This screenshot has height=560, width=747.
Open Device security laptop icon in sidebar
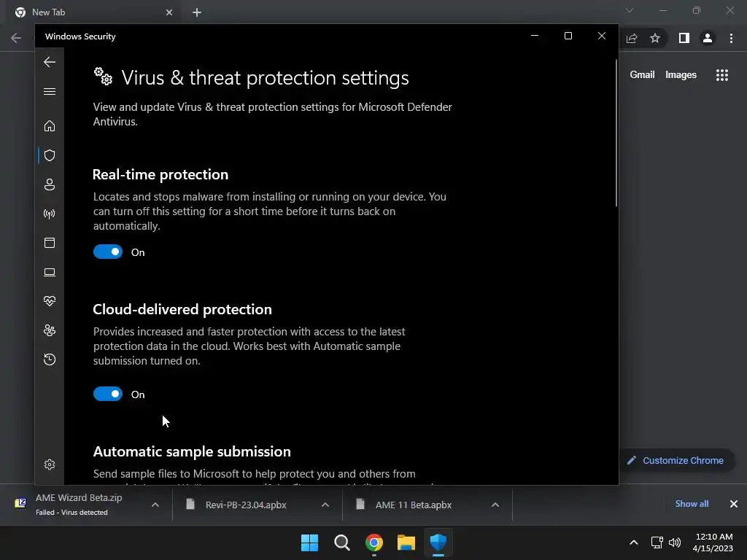[50, 272]
